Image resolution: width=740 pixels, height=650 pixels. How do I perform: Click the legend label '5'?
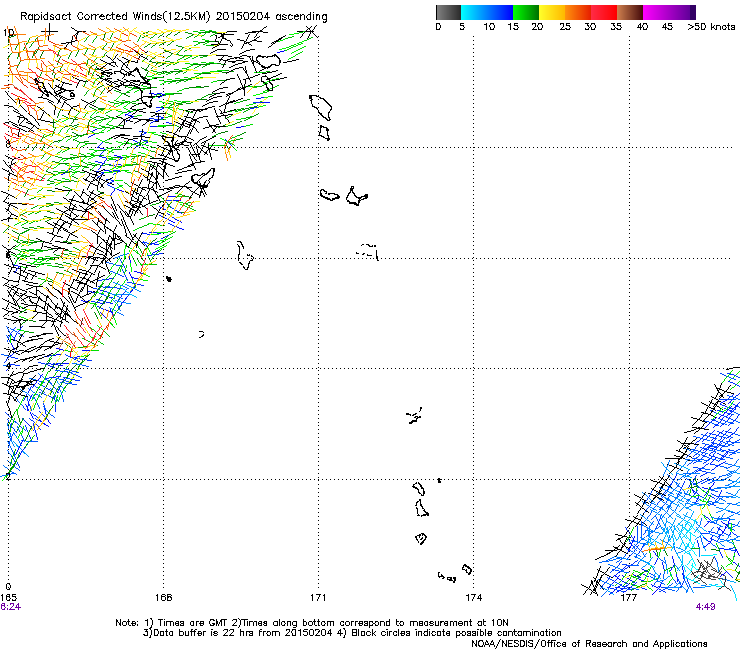[x=462, y=27]
